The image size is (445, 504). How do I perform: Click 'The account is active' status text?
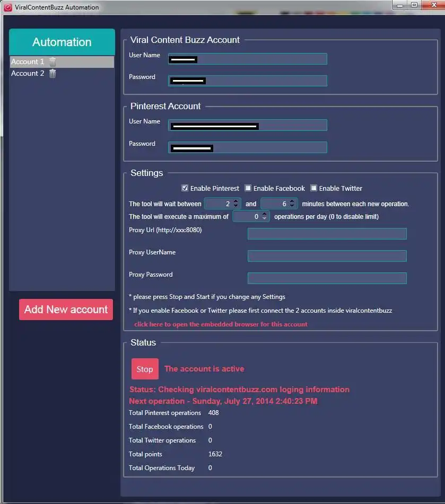tap(204, 369)
